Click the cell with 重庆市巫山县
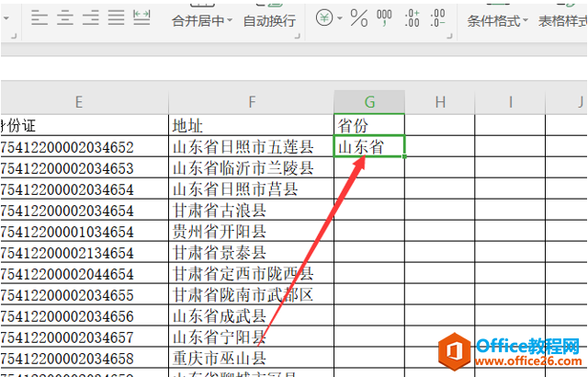Screen dimensions: 588x377 point(251,359)
